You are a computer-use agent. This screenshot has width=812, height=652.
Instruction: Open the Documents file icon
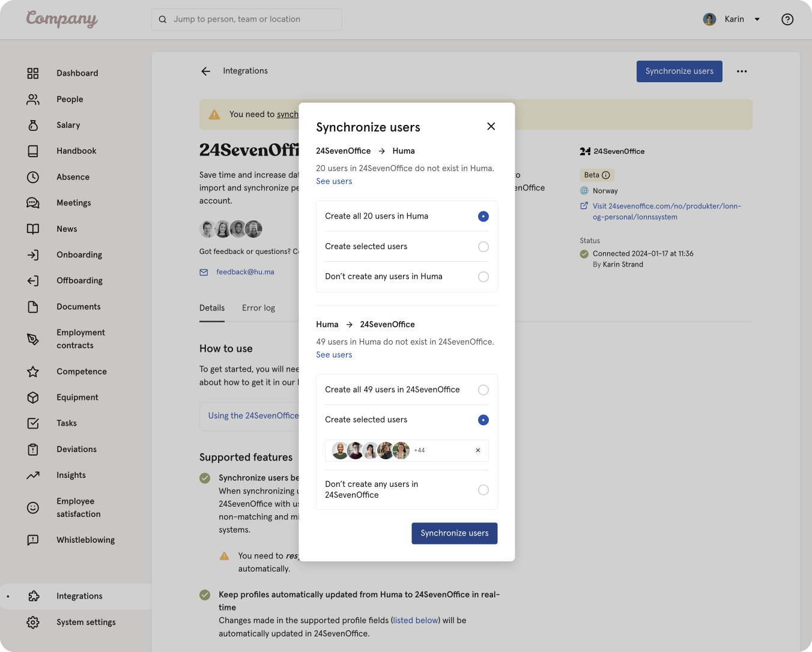tap(33, 307)
